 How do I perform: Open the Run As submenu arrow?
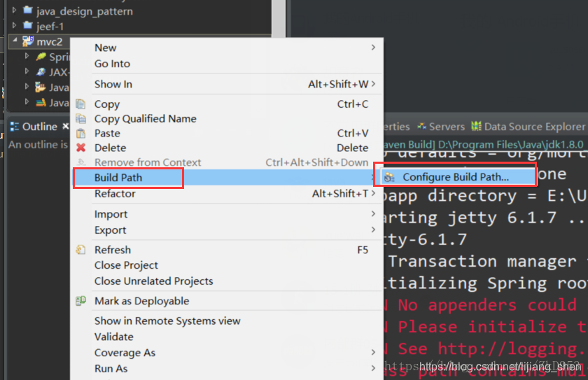click(x=373, y=368)
